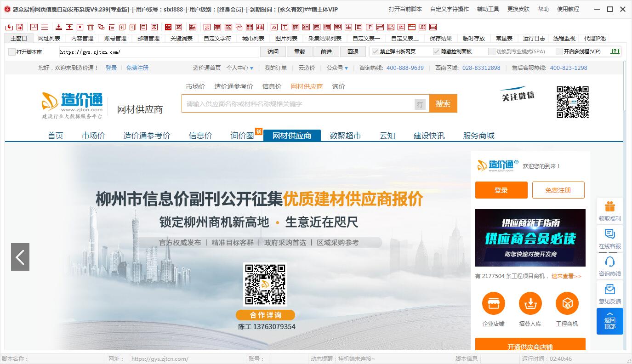
Task: Click the 免费注册 outlined button
Action: tap(558, 190)
